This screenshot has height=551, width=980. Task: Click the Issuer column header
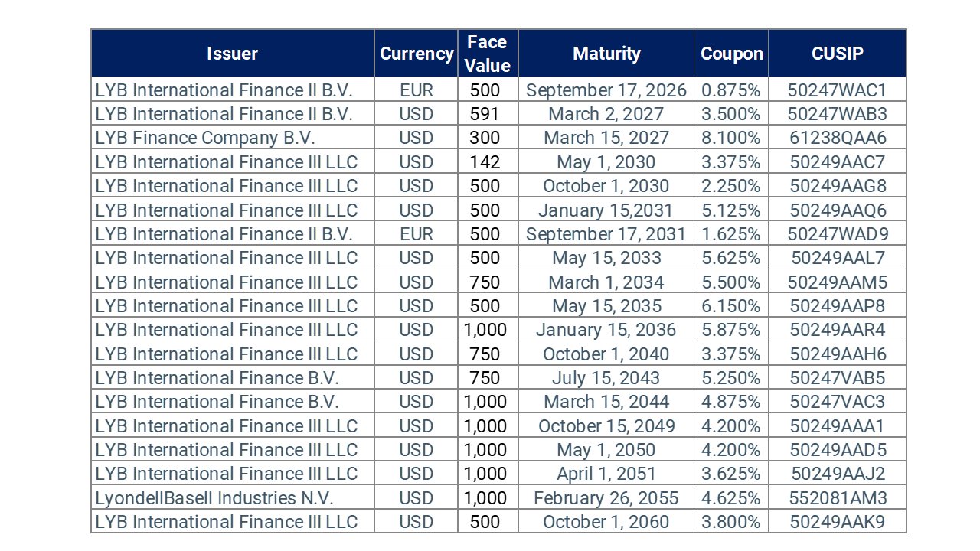(x=232, y=54)
